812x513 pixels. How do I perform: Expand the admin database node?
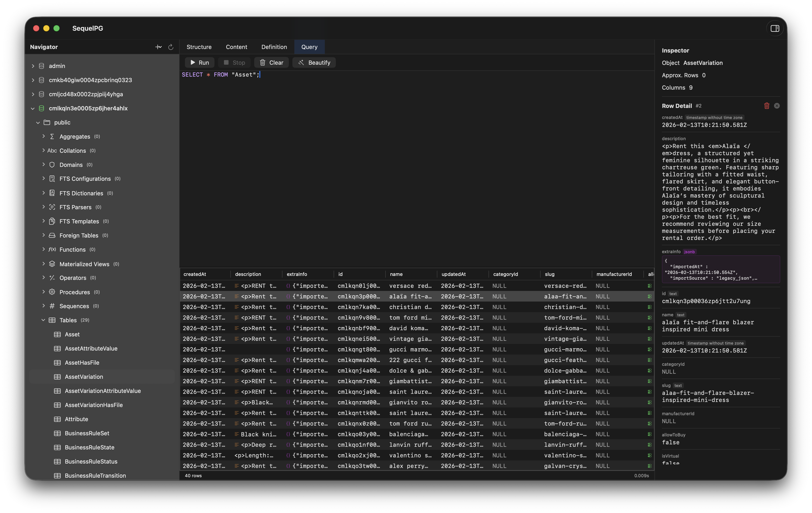coord(33,66)
